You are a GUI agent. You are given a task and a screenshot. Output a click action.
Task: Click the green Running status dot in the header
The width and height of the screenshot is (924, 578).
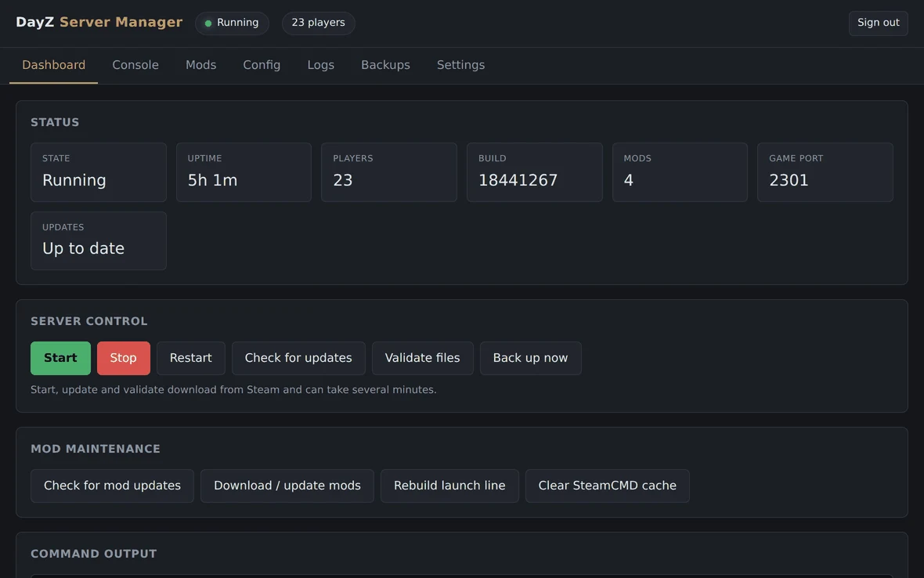(x=208, y=23)
